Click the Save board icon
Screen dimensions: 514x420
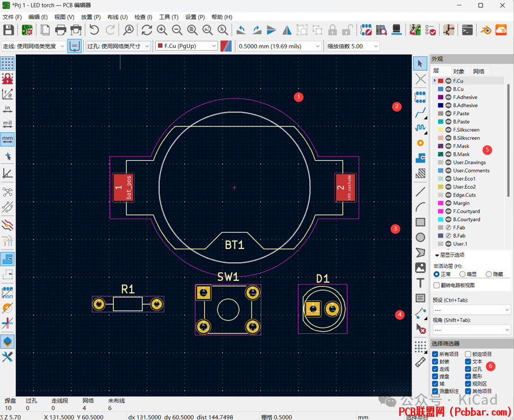(x=9, y=30)
